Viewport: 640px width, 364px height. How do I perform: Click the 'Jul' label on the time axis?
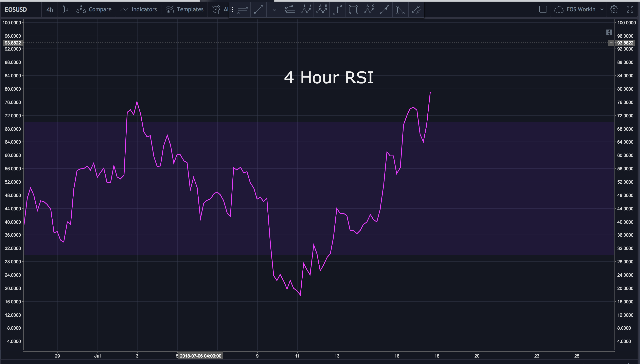[x=97, y=356]
